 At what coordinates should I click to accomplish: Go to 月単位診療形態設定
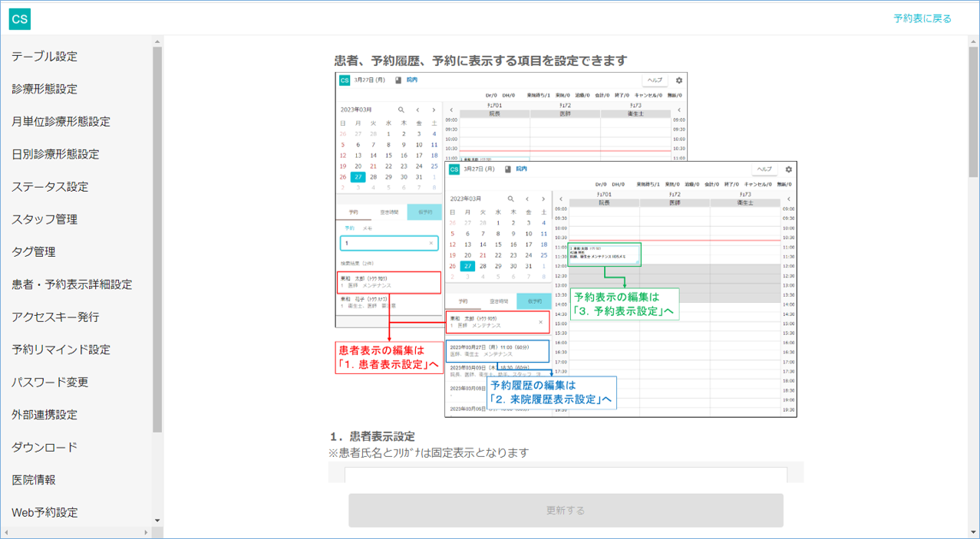tap(61, 122)
